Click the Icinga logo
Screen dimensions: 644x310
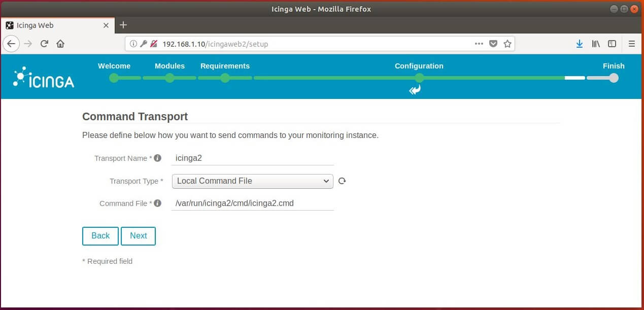(44, 77)
